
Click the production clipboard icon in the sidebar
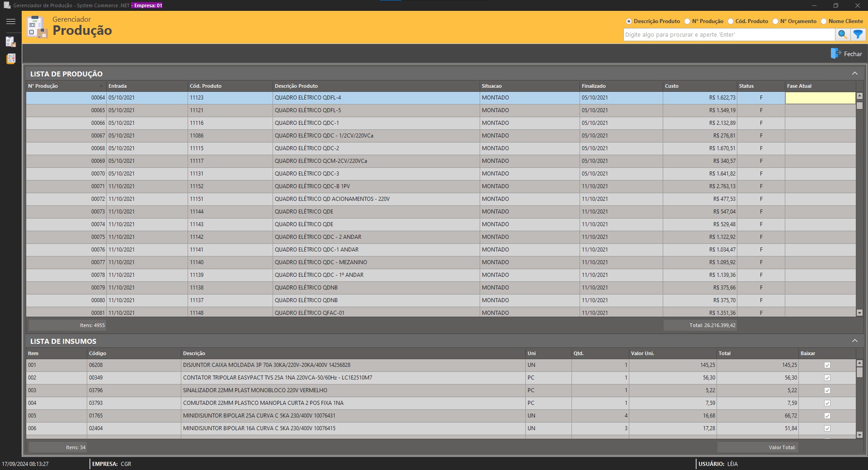point(11,42)
